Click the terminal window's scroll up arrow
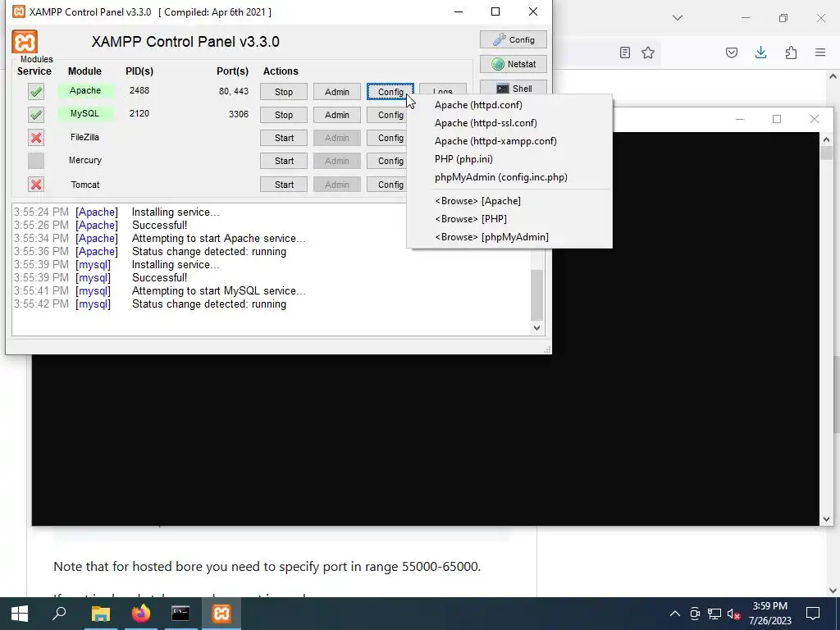Viewport: 840px width, 630px height. 826,139
